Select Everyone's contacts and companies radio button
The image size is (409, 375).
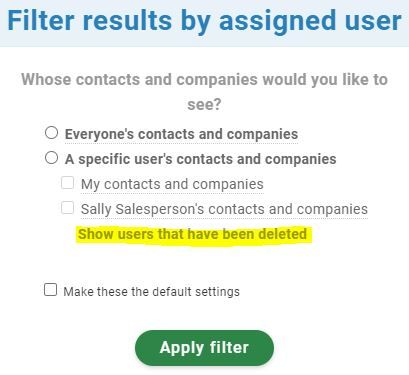click(51, 133)
